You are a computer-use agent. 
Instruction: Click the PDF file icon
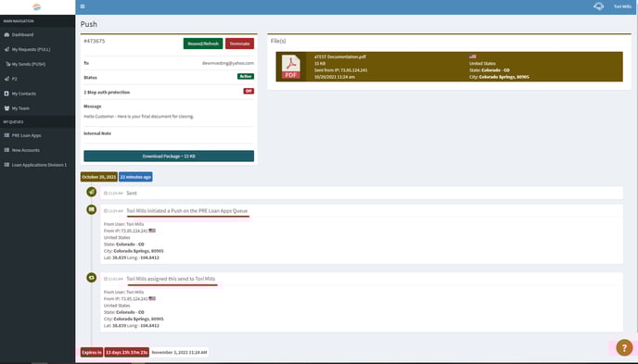coord(291,67)
